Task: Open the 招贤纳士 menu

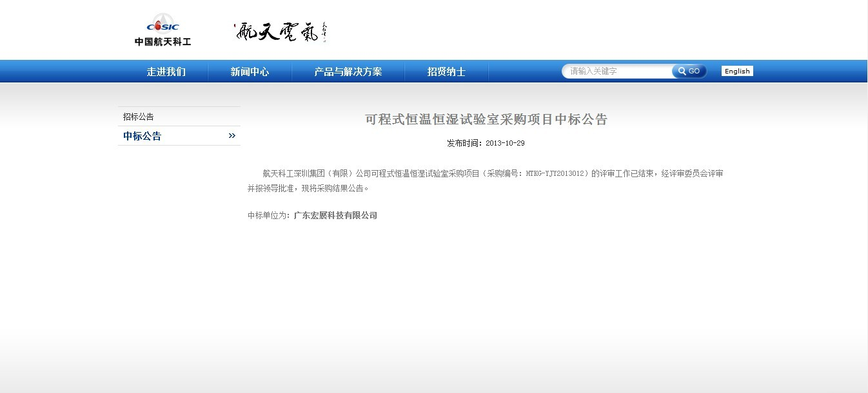Action: click(446, 72)
